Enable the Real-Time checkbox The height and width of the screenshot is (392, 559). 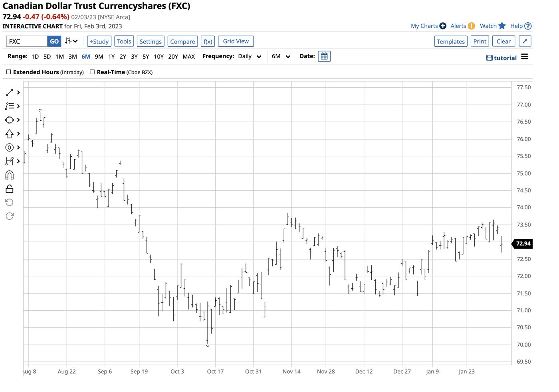click(x=92, y=72)
